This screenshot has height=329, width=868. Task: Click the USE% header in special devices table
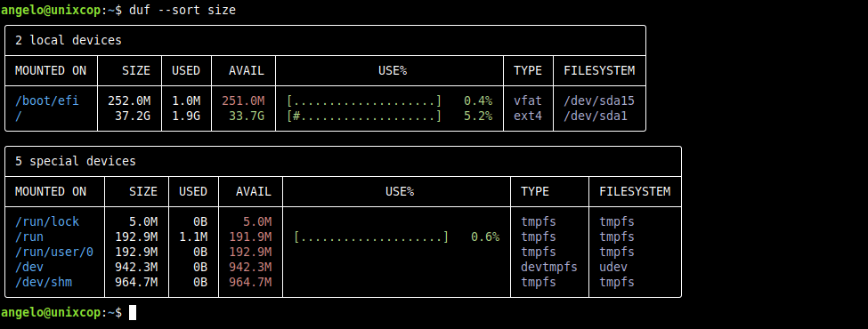[x=400, y=191]
